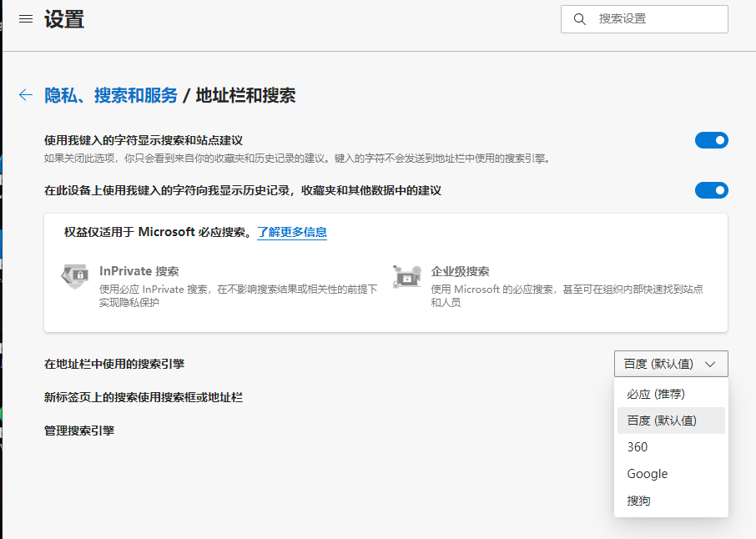Go to 隐私、搜索和服务 breadcrumb
The height and width of the screenshot is (539, 756).
coord(111,95)
